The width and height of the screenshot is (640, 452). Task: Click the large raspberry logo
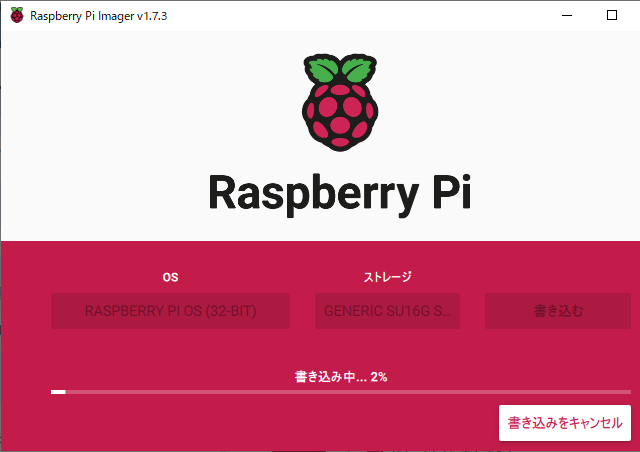[340, 102]
